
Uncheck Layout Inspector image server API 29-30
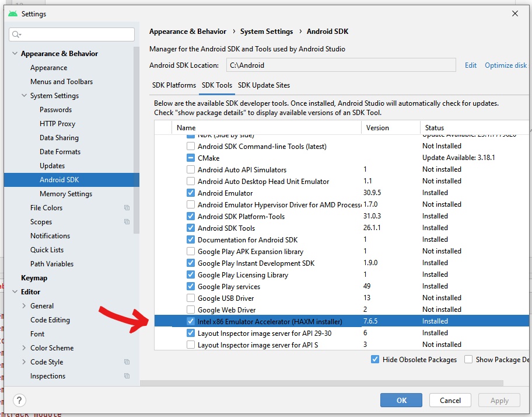(x=191, y=333)
